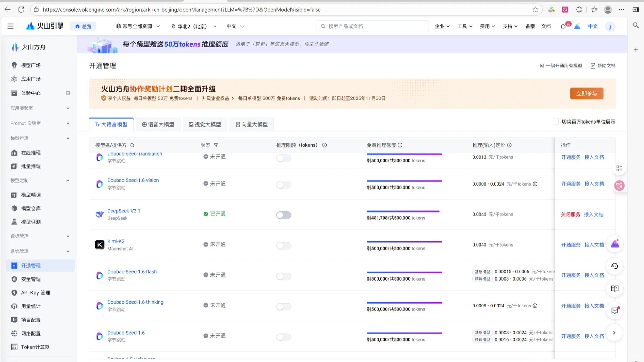Switch to the 向量大模型 tab

point(252,124)
